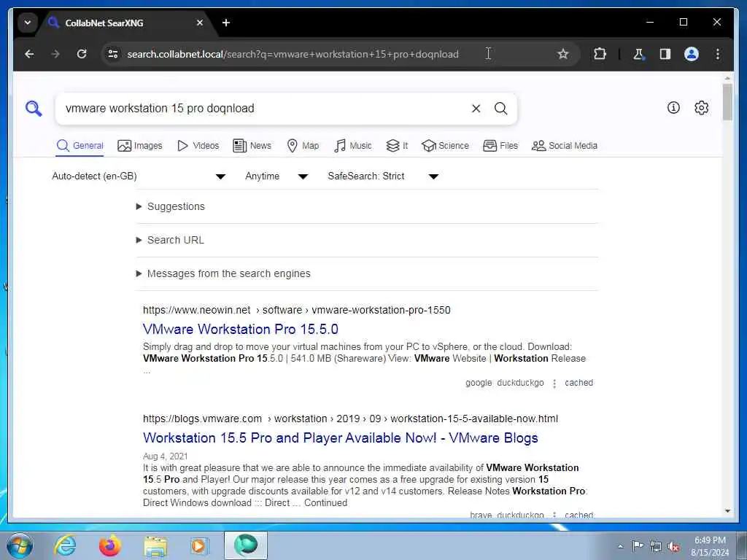Click the page vertical scrollbar thumb
The width and height of the screenshot is (747, 560).
[727, 102]
